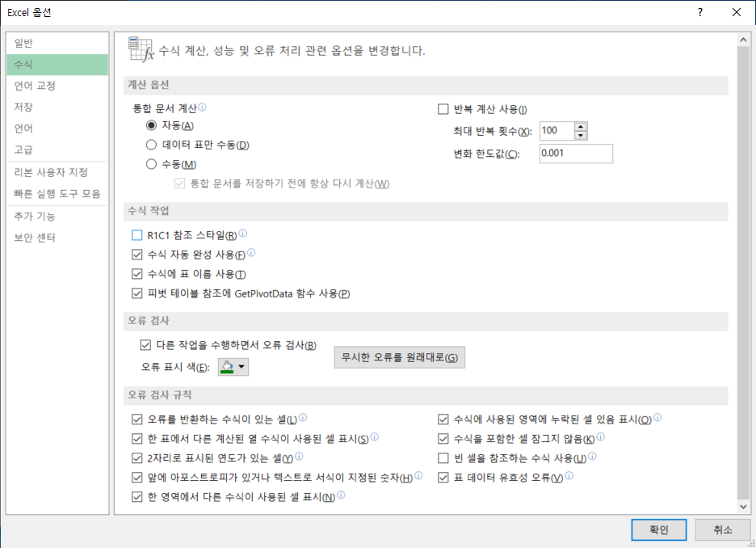Open 언어 교정 options category

57,86
